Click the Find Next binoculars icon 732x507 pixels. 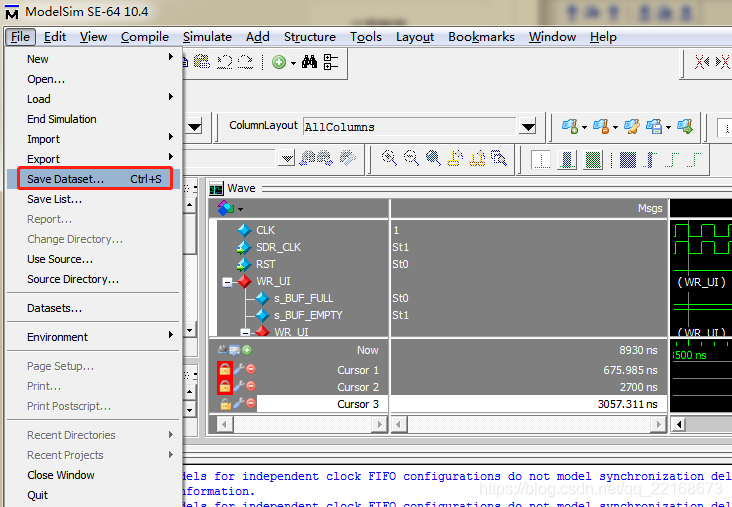[325, 158]
